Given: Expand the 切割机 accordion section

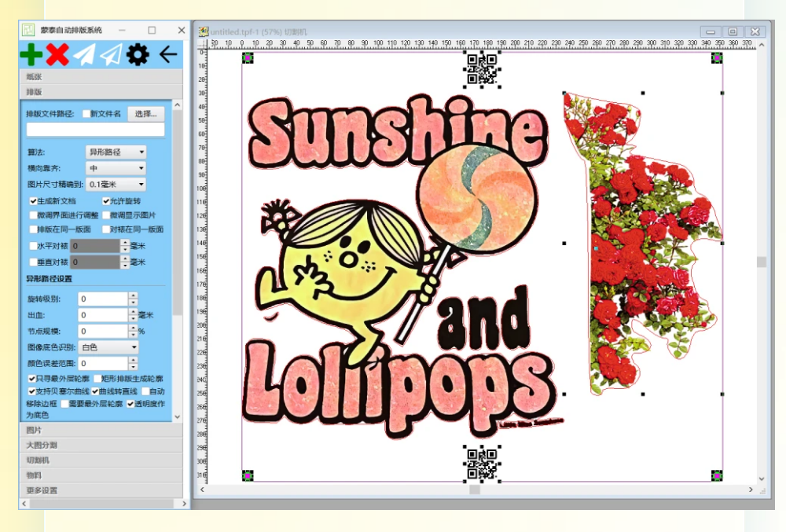Looking at the screenshot, I should click(x=101, y=460).
